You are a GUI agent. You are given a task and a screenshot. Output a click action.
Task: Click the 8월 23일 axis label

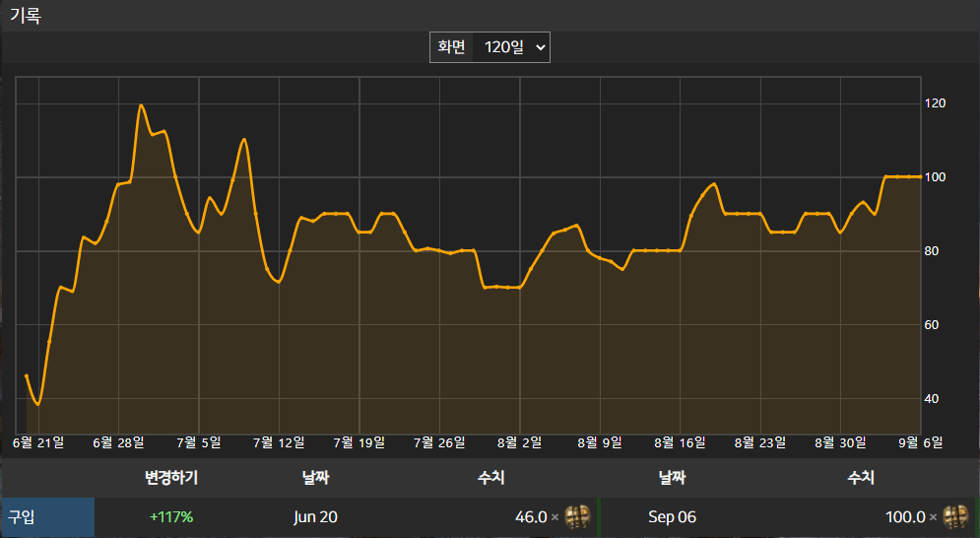[x=760, y=442]
